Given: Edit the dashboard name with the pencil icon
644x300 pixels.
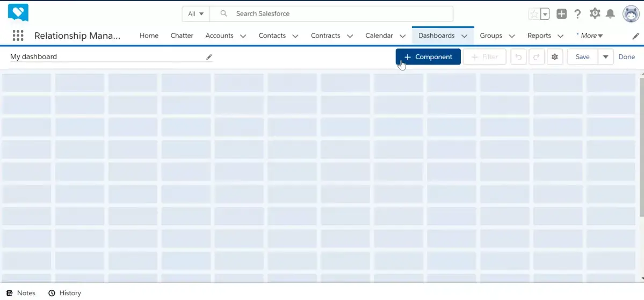Looking at the screenshot, I should pos(209,57).
